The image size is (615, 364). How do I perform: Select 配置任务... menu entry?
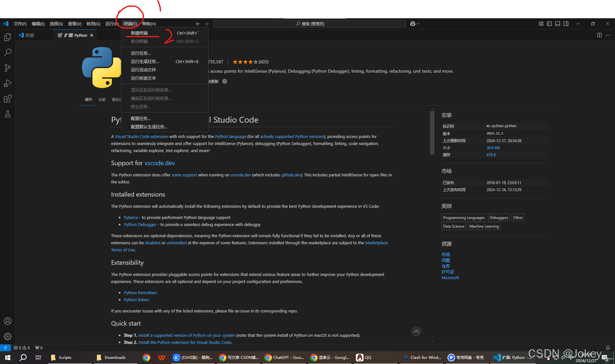point(165,118)
